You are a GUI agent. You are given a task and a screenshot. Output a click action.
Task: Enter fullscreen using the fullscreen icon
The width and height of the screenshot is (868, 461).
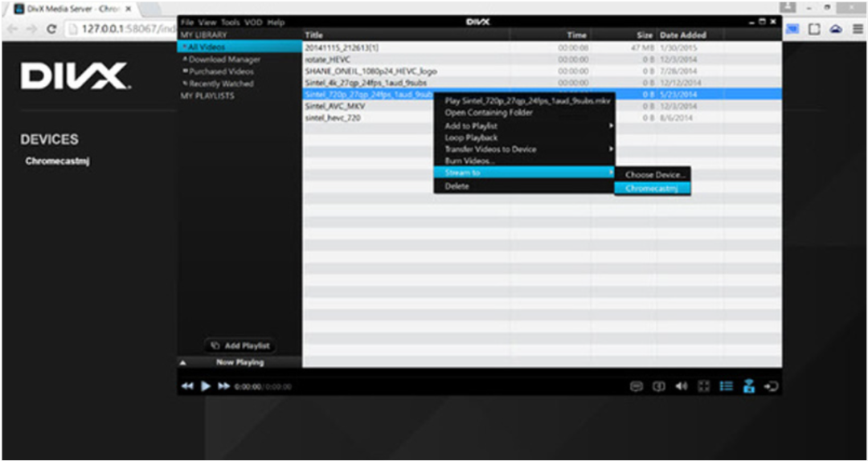coord(704,386)
